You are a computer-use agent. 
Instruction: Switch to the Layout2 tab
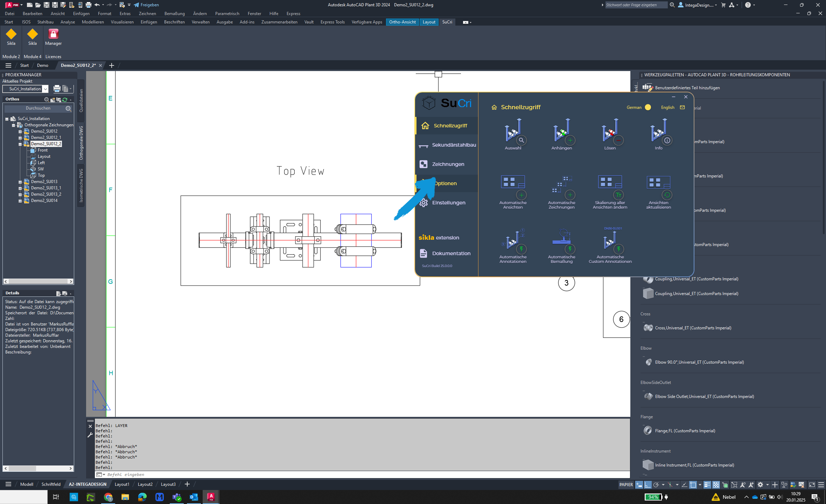(145, 484)
